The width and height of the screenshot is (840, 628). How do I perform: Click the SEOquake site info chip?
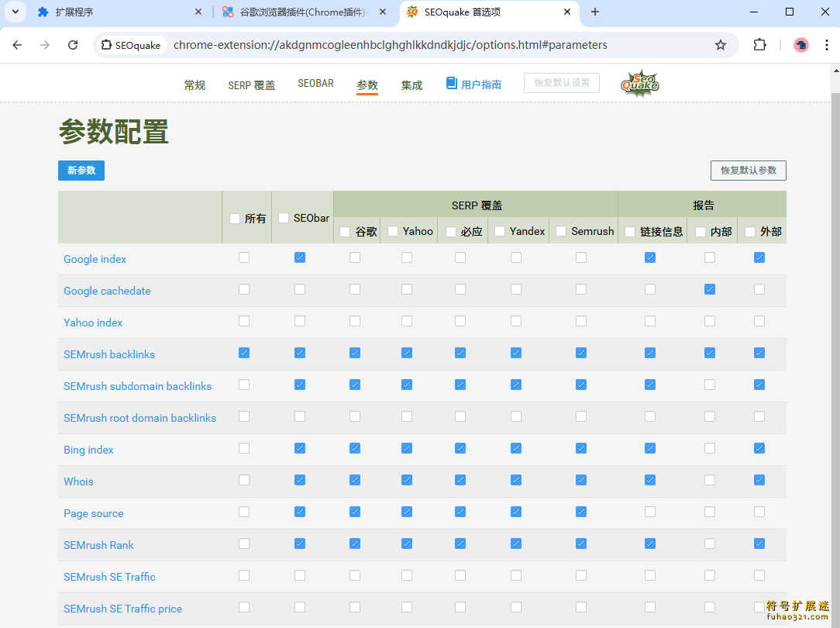[x=132, y=45]
